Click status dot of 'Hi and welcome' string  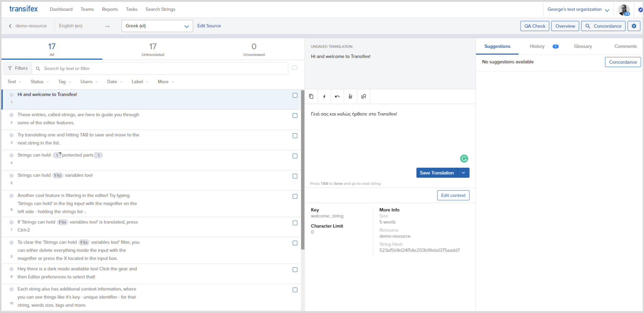coord(11,95)
